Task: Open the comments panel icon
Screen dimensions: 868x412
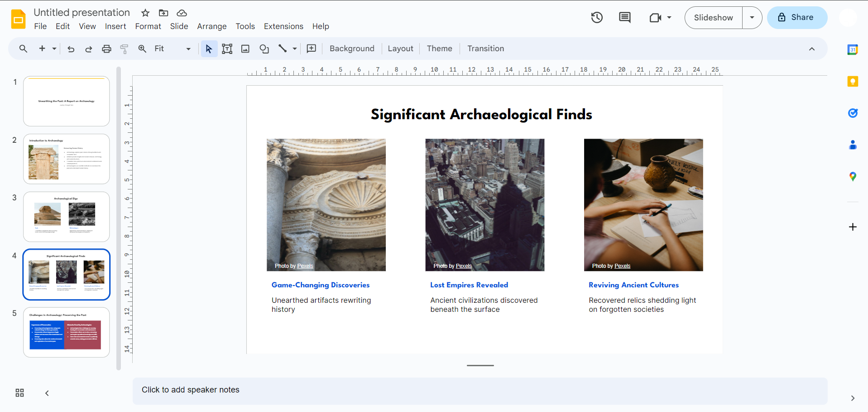Action: coord(625,18)
